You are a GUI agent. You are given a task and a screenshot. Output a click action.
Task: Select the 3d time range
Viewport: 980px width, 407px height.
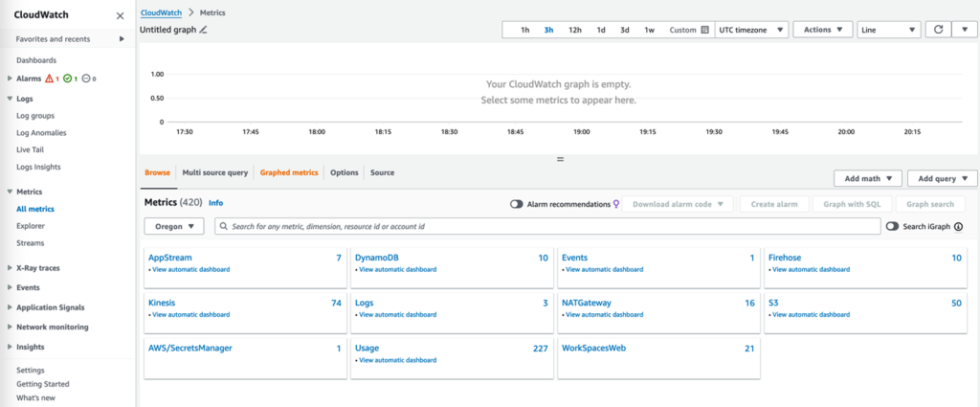(624, 30)
